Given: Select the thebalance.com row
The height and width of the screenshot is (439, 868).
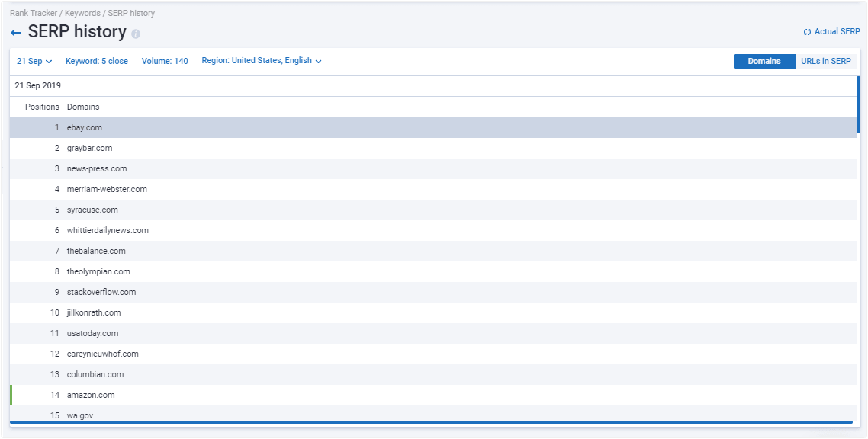Looking at the screenshot, I should tap(433, 251).
